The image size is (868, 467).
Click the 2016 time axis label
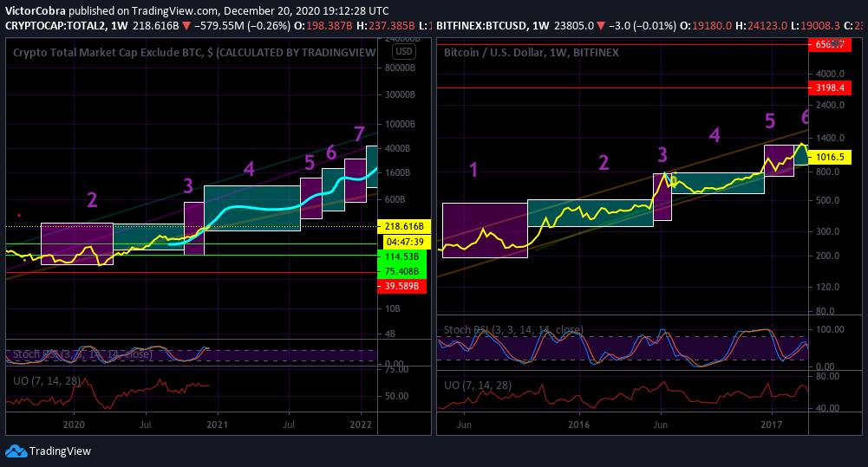[579, 425]
